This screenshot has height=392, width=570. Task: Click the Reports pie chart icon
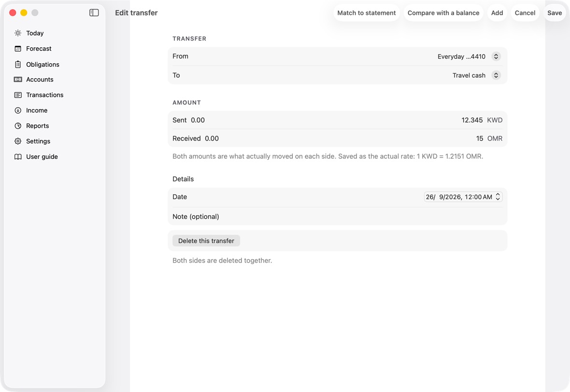(18, 126)
